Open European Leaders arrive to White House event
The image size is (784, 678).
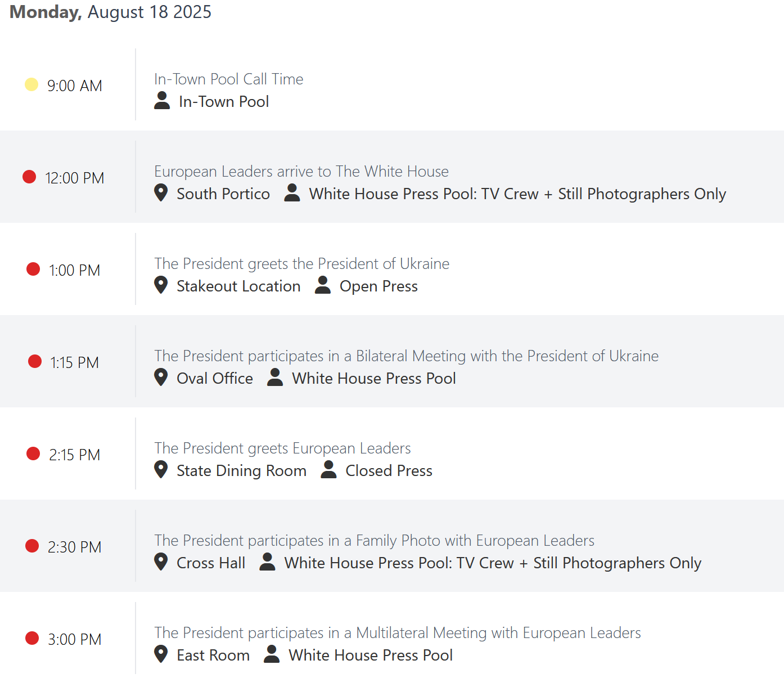click(x=301, y=172)
